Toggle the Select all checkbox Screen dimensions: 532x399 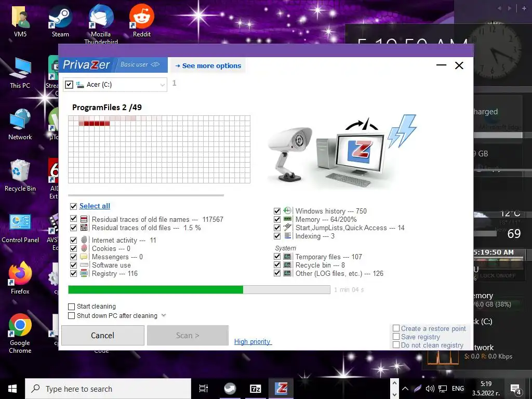[x=73, y=206]
